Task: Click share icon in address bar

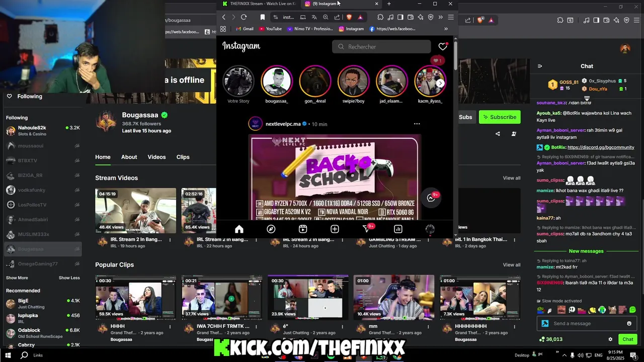Action: tap(337, 17)
